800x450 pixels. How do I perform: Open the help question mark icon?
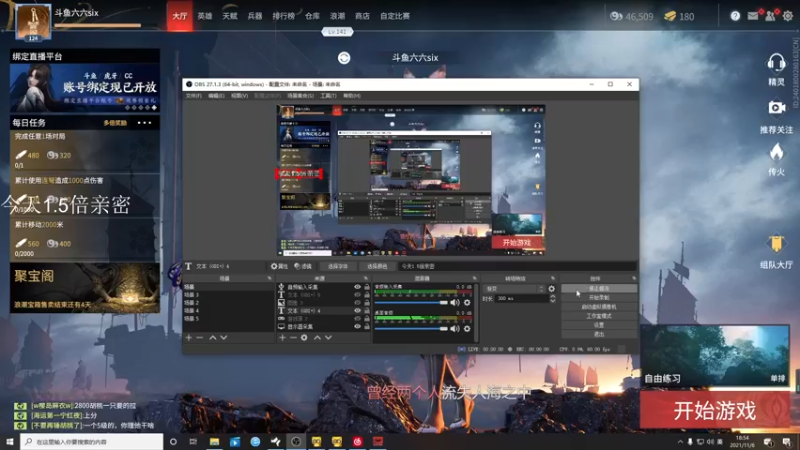pos(735,16)
